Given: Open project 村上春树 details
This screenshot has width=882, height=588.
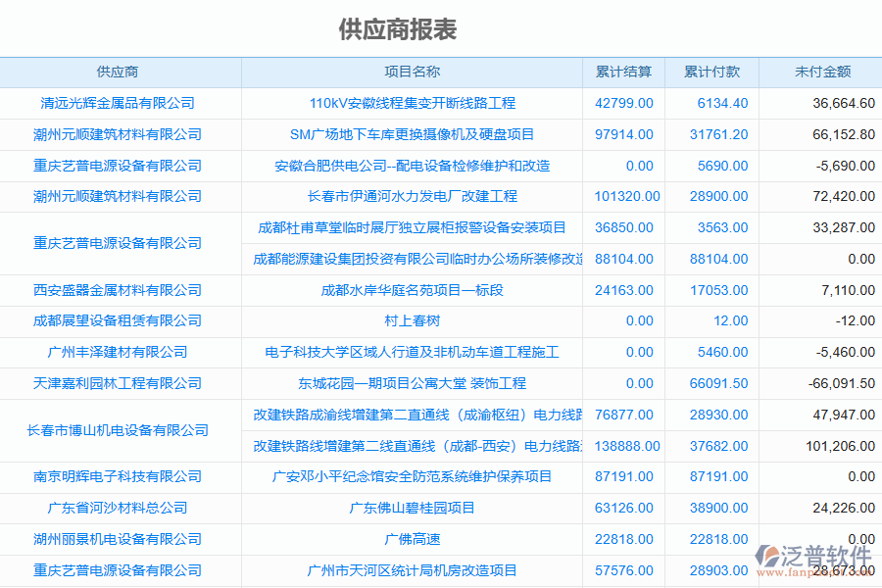Looking at the screenshot, I should 412,320.
